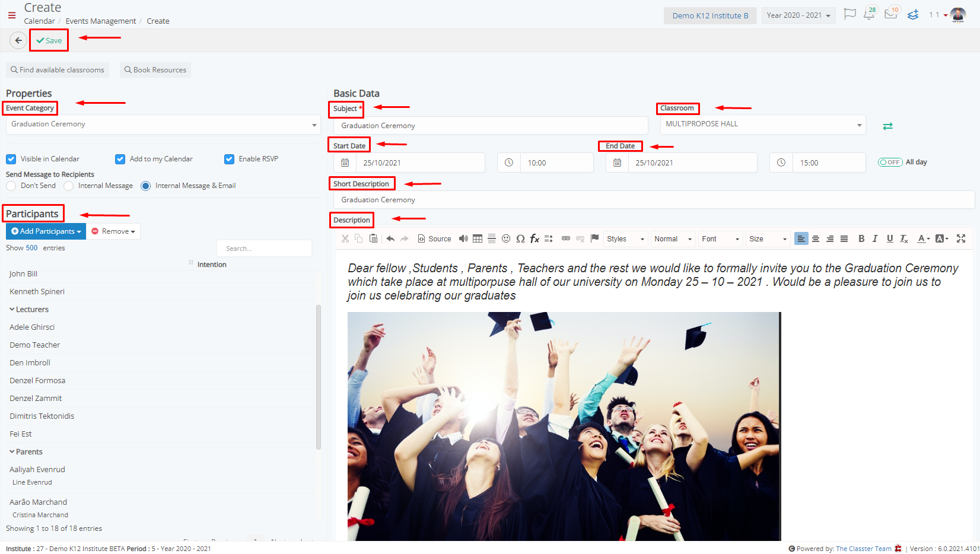Screen dimensions: 980x554
Task: Apply italic formatting
Action: 875,238
